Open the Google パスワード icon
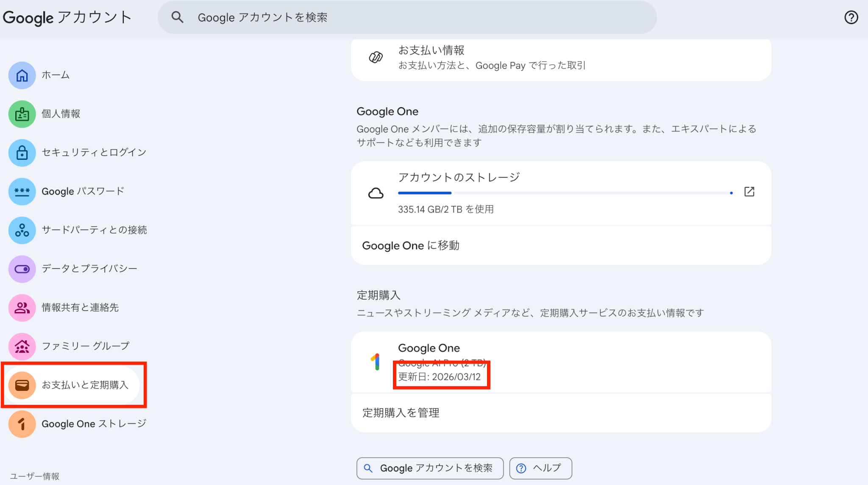Screen dimensions: 868x485 point(22,191)
